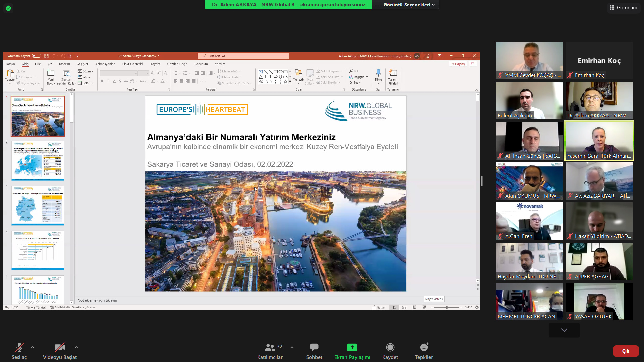644x362 pixels.
Task: Expand the video options arrow beside Videoyu Başlat
Action: click(76, 347)
